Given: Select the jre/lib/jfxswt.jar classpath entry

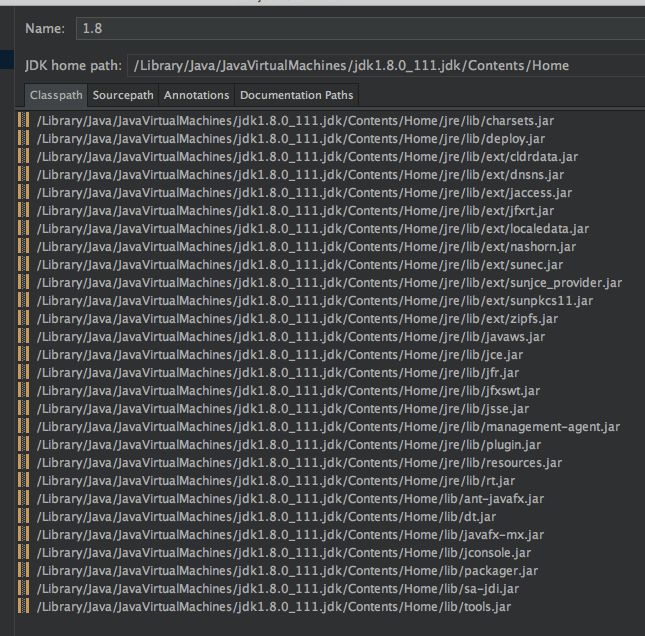Looking at the screenshot, I should 288,391.
